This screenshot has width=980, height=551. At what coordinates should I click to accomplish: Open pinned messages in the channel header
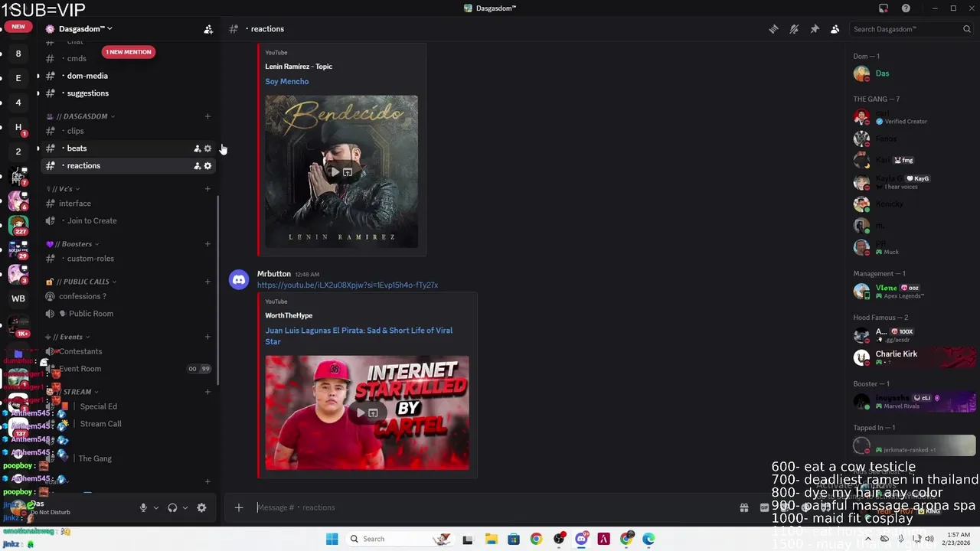pos(815,29)
